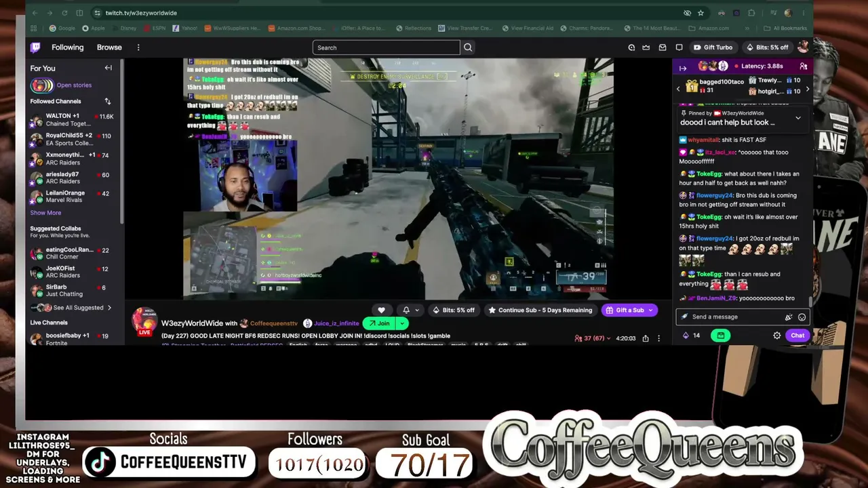Go to the Twitch home logo

(x=35, y=47)
